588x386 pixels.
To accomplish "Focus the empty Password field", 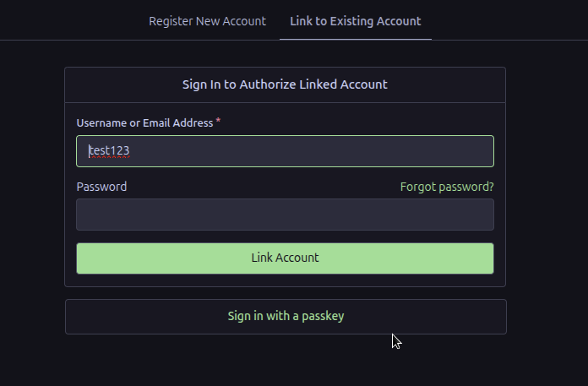I will (x=285, y=215).
